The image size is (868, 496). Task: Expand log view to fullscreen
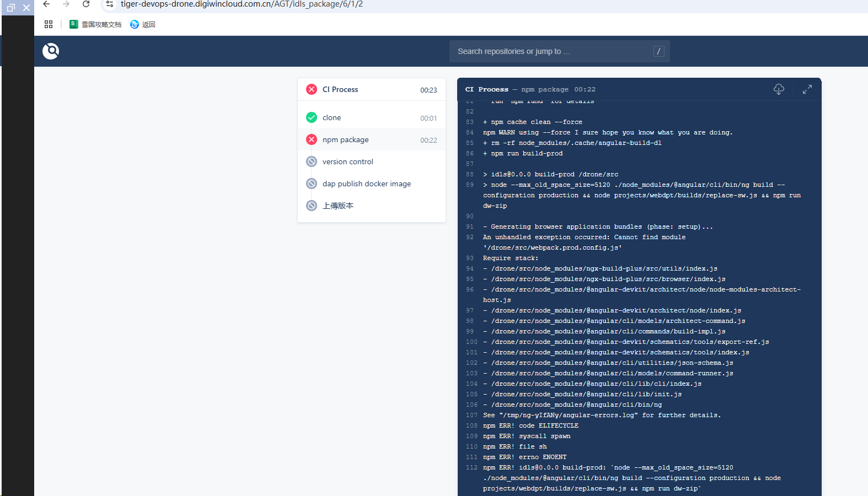point(807,89)
